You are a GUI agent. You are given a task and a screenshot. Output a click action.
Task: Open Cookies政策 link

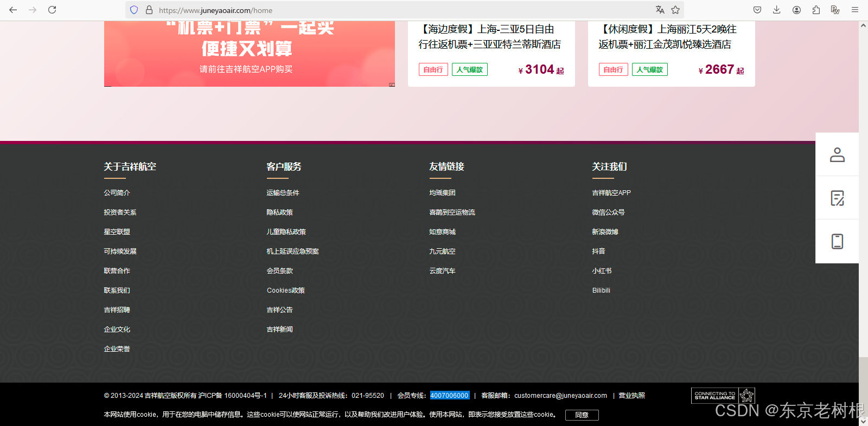point(286,291)
